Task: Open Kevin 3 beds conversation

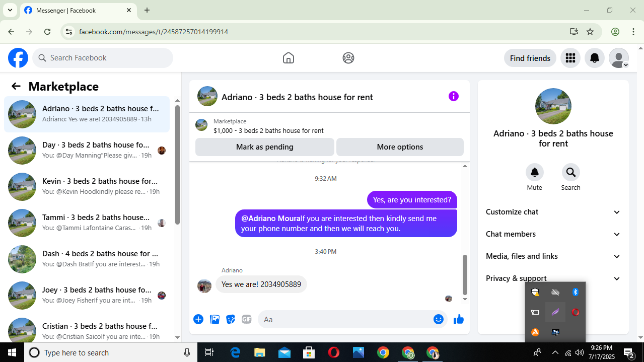Action: click(x=87, y=187)
